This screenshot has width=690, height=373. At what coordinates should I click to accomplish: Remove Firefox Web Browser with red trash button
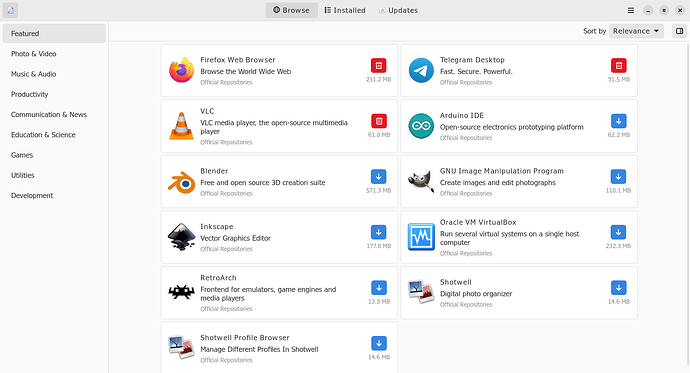[x=378, y=66]
